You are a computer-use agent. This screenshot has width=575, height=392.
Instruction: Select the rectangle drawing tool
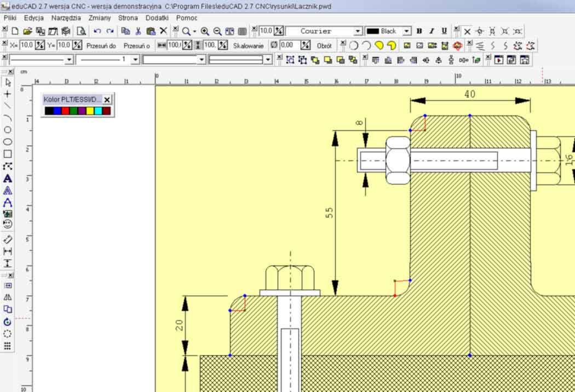7,154
